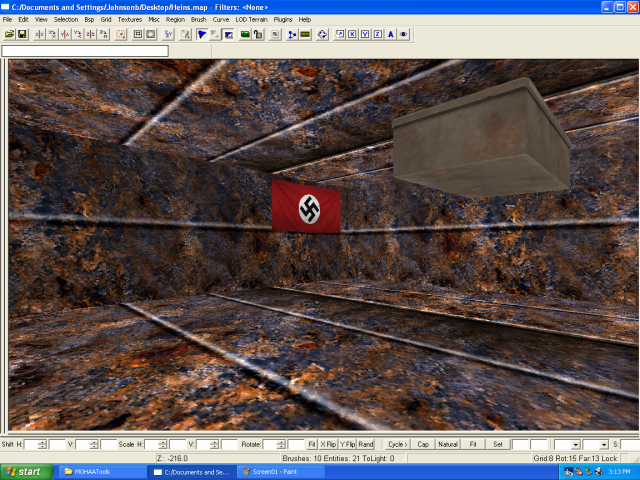
Task: Click the Cap button
Action: click(x=423, y=444)
